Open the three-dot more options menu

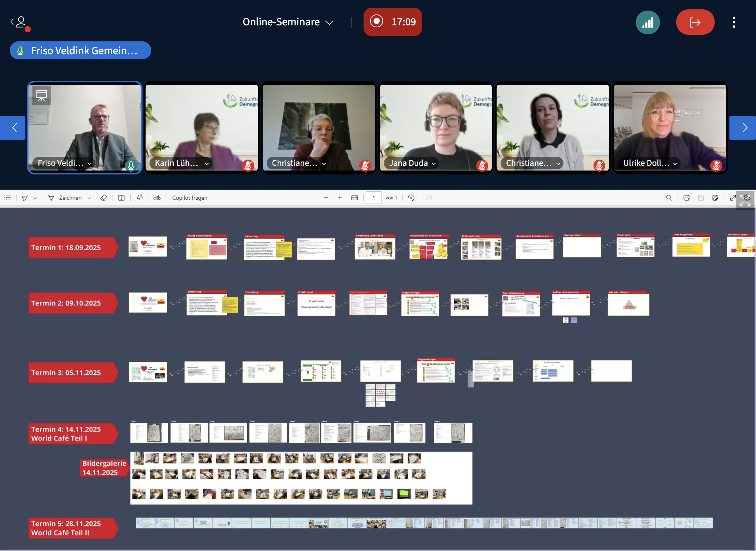734,22
